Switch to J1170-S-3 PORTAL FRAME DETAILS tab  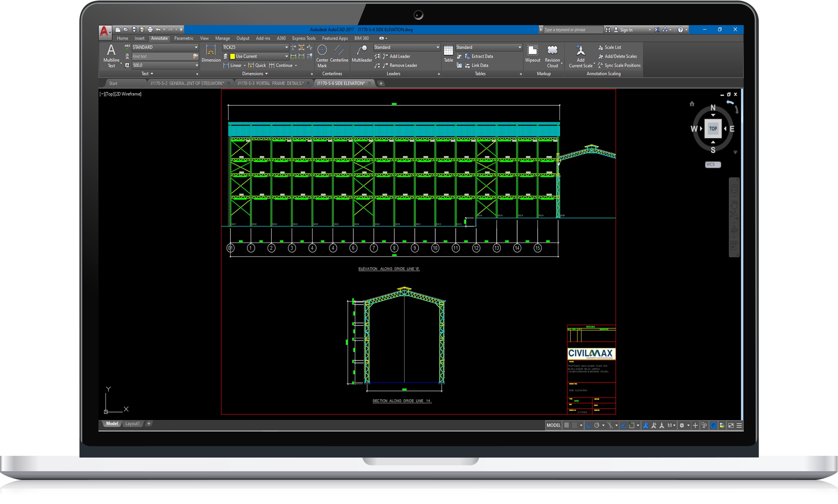(x=270, y=83)
